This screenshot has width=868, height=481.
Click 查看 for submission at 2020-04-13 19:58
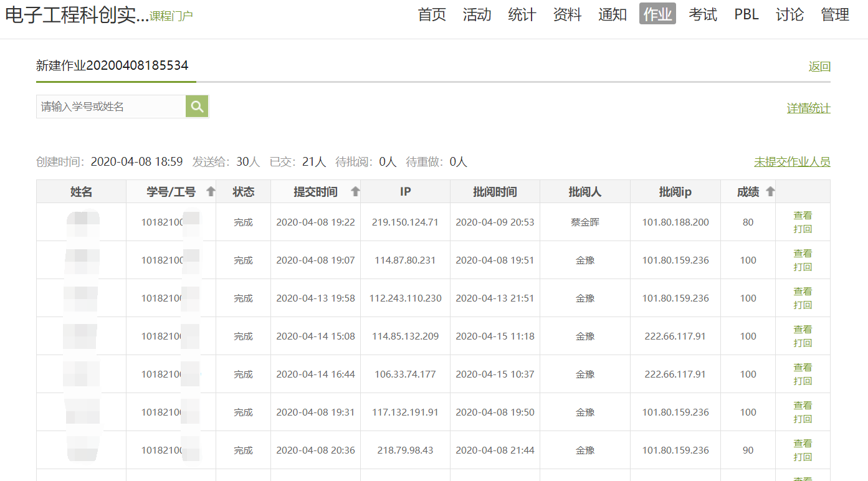click(803, 292)
